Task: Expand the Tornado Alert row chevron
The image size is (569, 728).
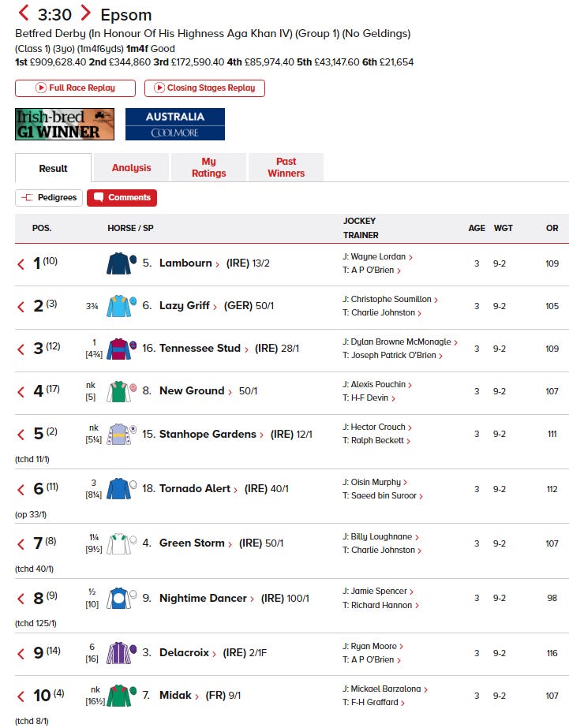Action: click(x=21, y=489)
